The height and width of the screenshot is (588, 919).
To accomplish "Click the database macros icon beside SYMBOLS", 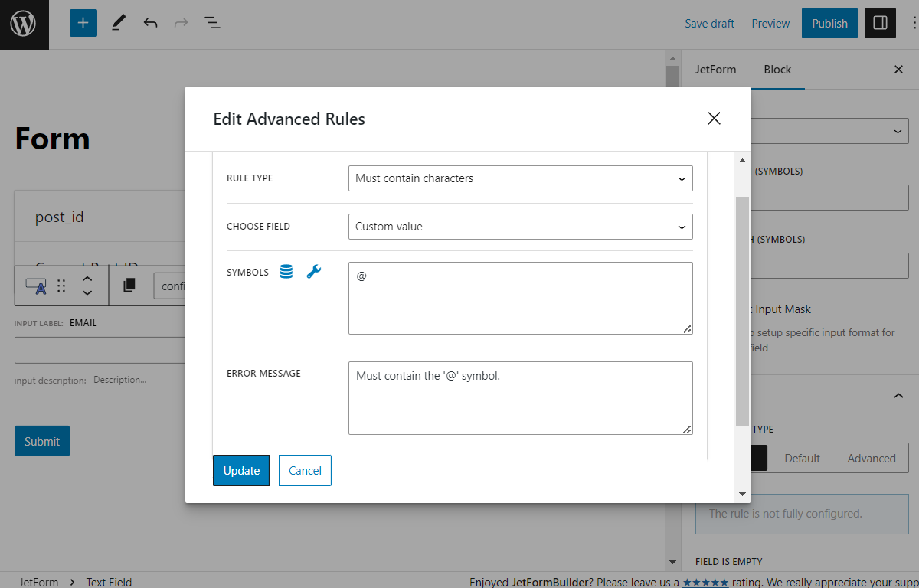I will pos(286,271).
